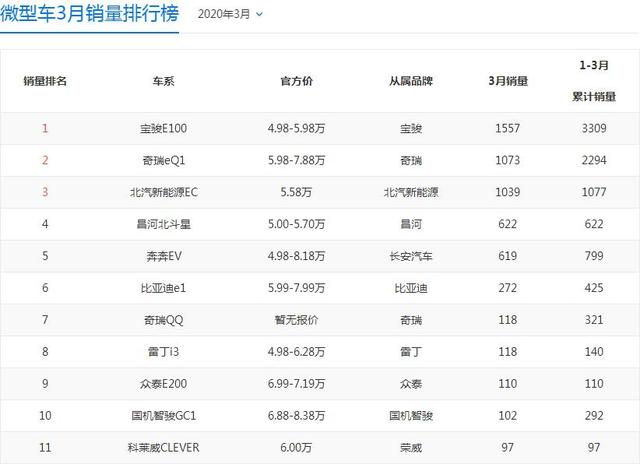Click rank number 10
Viewport: 640px width, 464px height.
[x=45, y=415]
